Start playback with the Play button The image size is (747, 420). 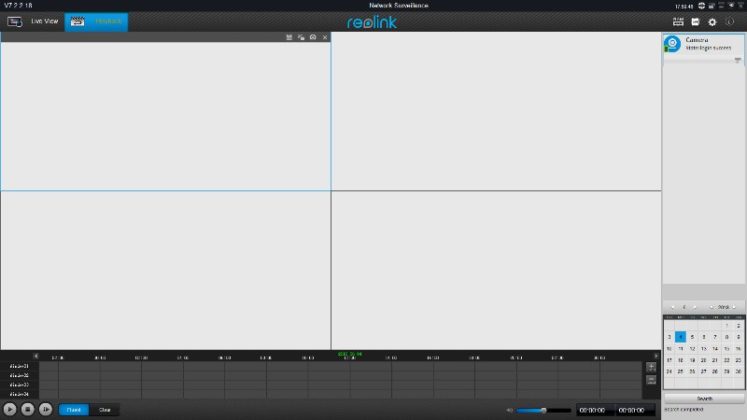(10, 410)
